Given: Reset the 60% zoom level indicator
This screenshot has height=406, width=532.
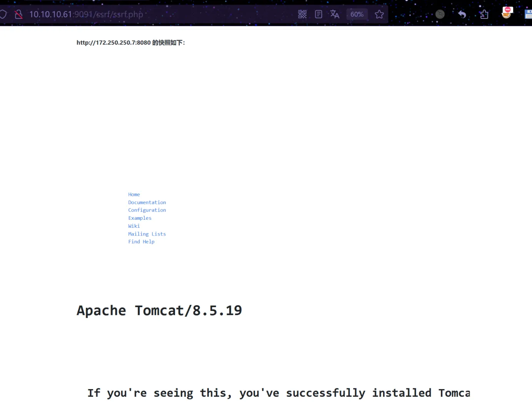Looking at the screenshot, I should point(357,15).
